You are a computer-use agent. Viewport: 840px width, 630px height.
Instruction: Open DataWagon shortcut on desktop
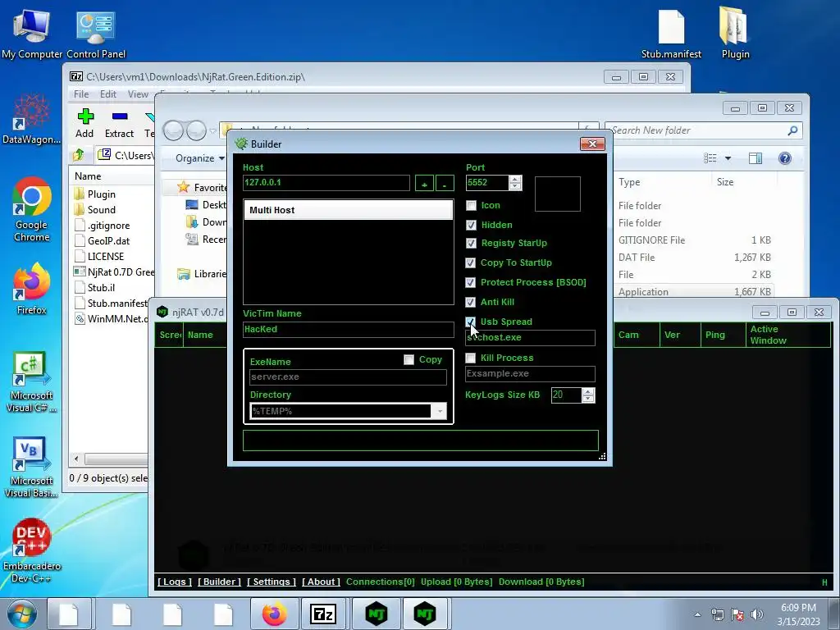coord(32,119)
